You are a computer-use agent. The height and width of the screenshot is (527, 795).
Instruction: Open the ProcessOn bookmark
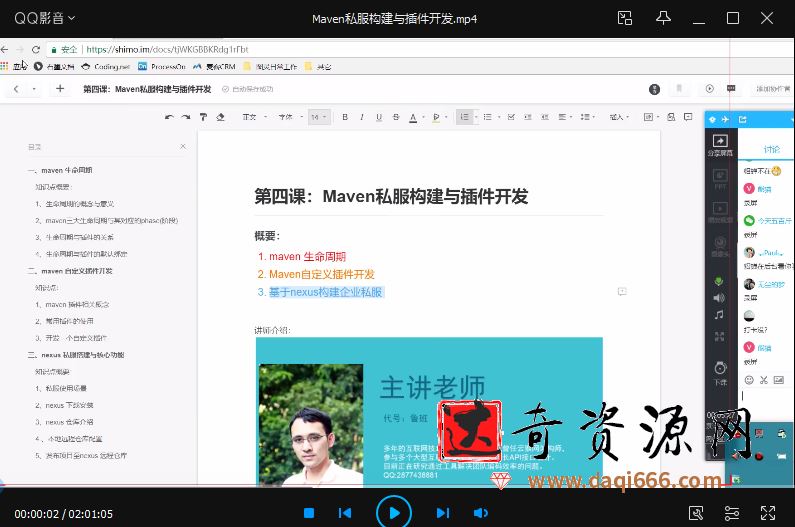(x=162, y=66)
